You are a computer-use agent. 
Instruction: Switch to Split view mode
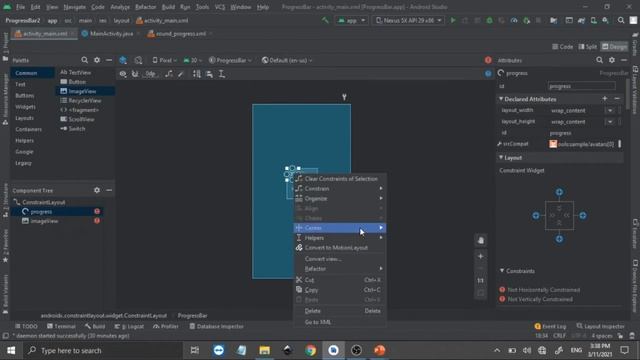[588, 47]
